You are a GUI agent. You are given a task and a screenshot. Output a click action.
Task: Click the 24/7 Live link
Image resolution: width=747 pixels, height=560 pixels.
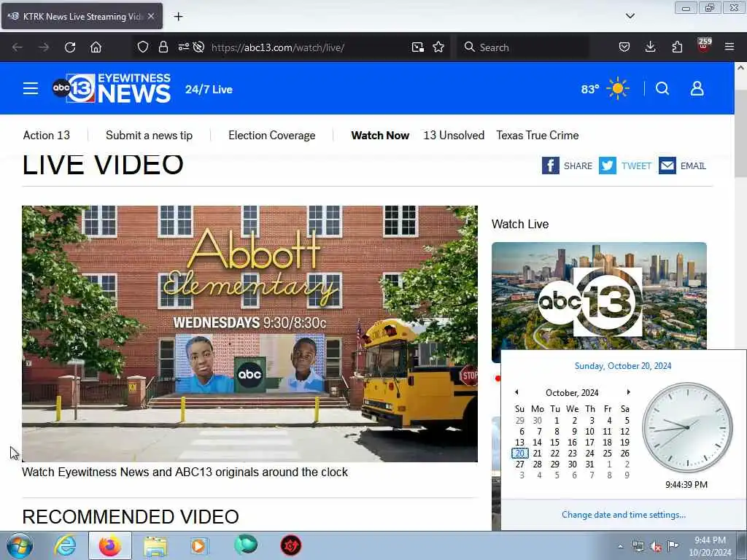pyautogui.click(x=209, y=90)
